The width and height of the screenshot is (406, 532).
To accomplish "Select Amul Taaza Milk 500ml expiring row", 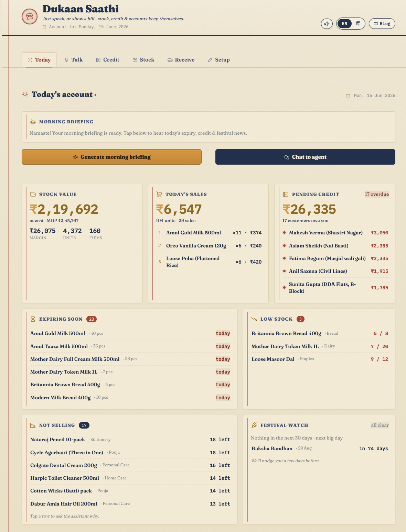I will [130, 346].
